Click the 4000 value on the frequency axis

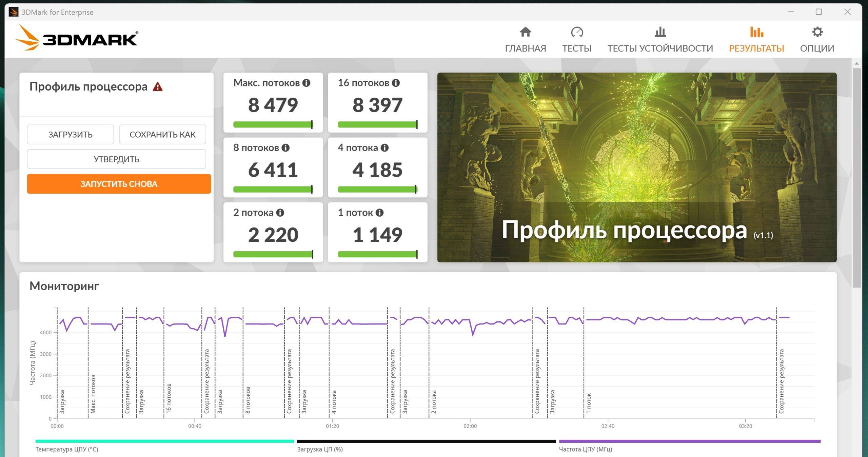pos(46,333)
